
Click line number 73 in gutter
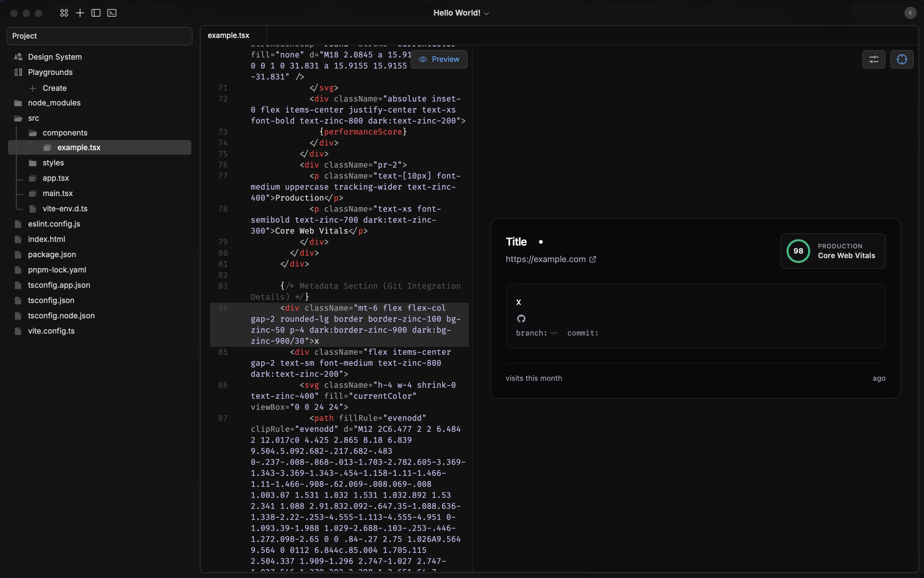coord(223,132)
